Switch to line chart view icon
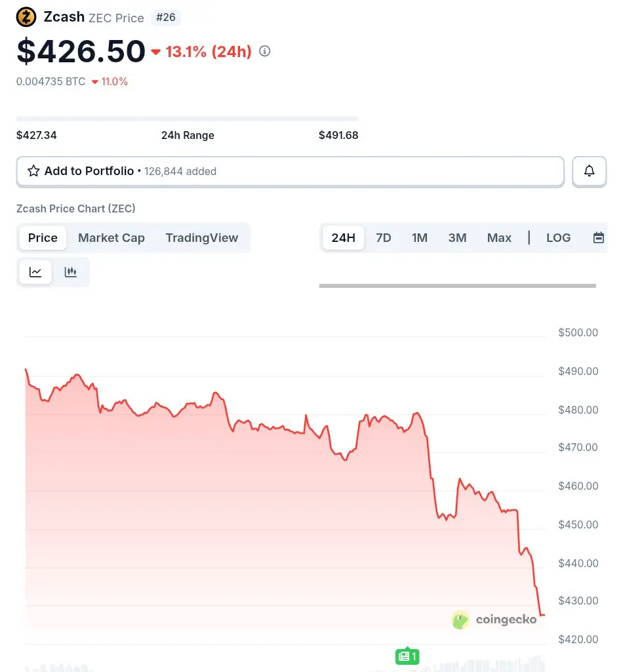 coord(36,272)
